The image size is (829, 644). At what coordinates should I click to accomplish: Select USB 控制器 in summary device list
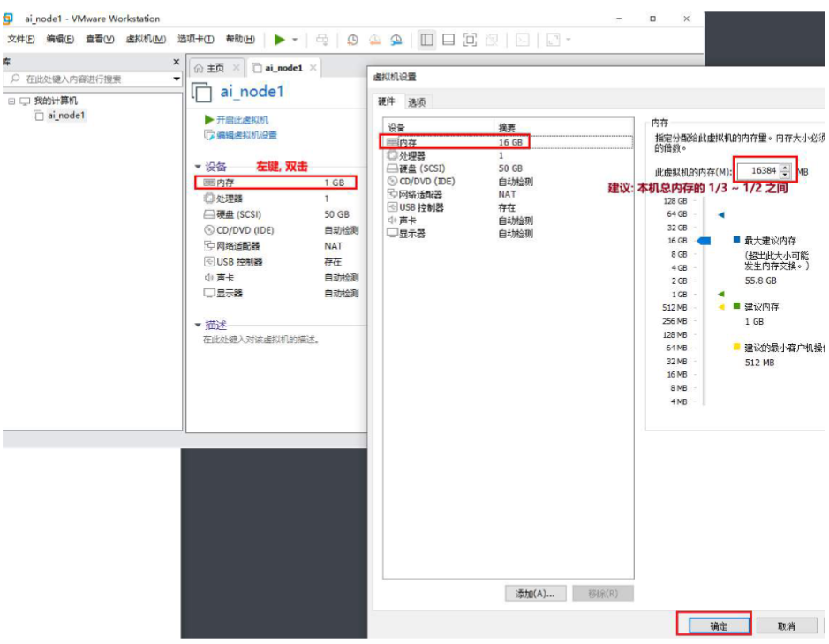[281, 262]
